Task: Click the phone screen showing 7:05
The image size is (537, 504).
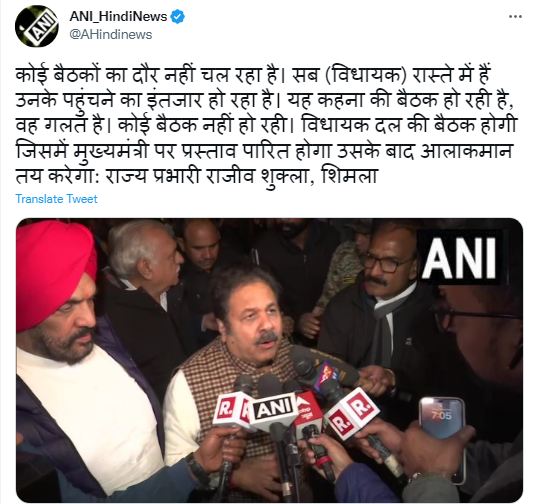Action: click(x=441, y=418)
